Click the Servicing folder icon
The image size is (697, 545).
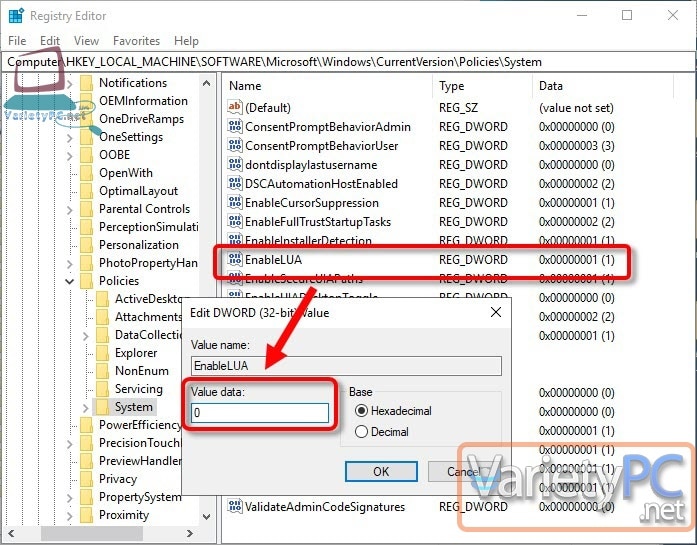click(x=103, y=389)
